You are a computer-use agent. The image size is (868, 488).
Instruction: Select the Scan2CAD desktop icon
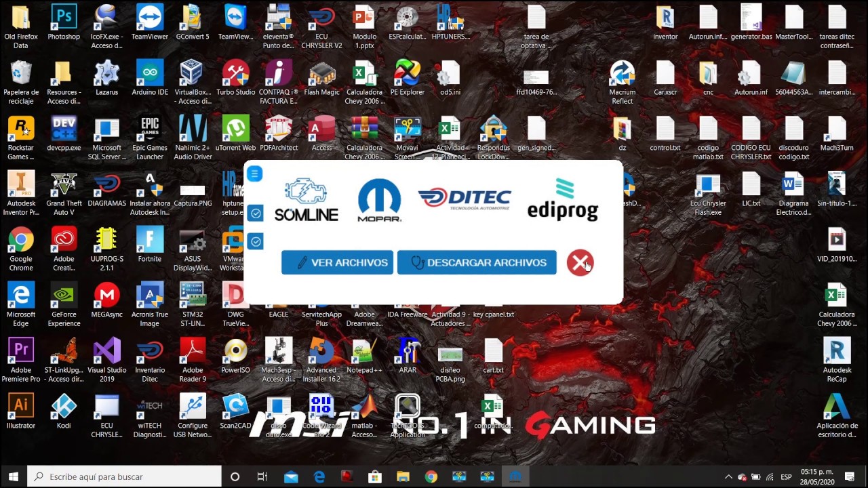[x=235, y=412]
